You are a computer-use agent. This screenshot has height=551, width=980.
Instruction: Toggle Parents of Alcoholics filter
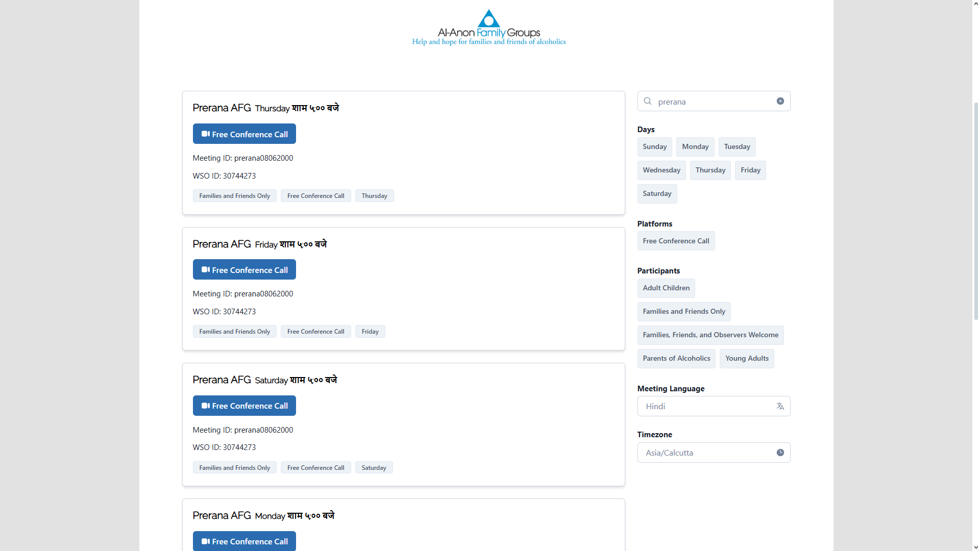coord(676,359)
